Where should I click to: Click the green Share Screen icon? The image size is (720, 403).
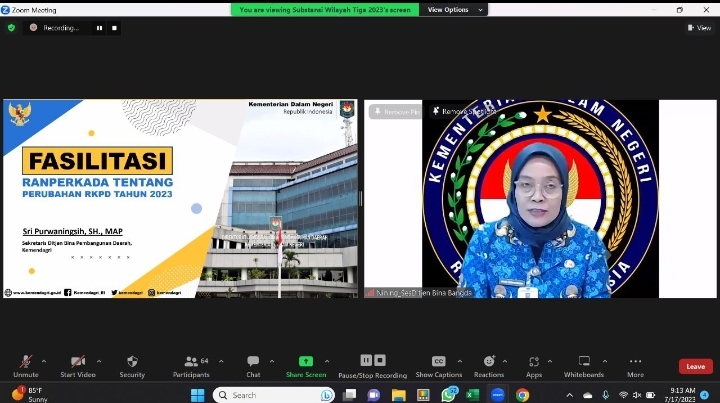click(306, 361)
